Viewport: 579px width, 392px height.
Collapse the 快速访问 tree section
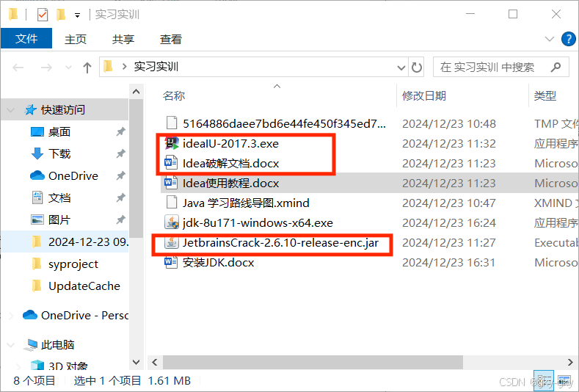[x=11, y=109]
